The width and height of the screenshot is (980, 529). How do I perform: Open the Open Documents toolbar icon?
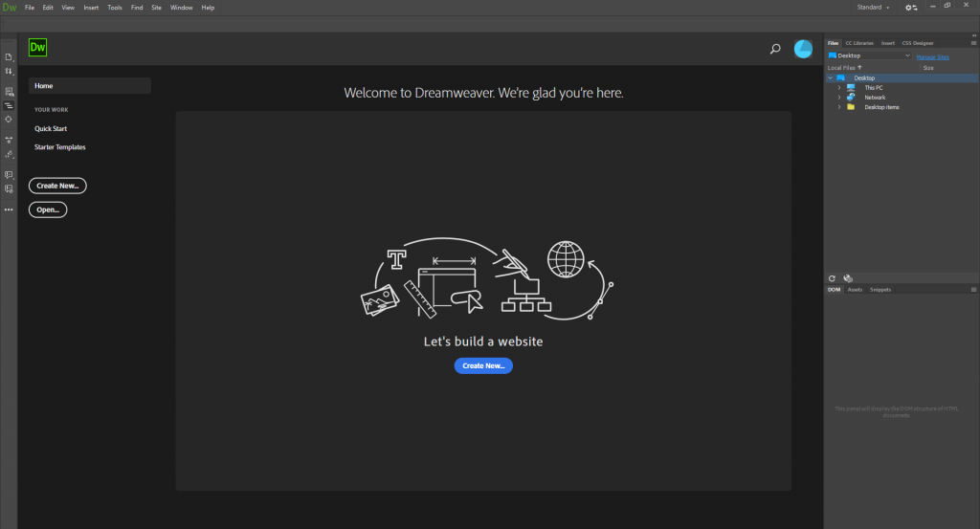click(x=9, y=56)
